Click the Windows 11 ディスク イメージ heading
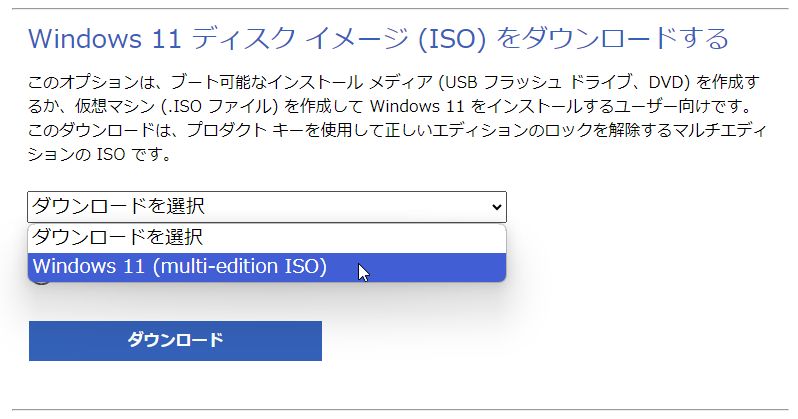 tap(378, 40)
